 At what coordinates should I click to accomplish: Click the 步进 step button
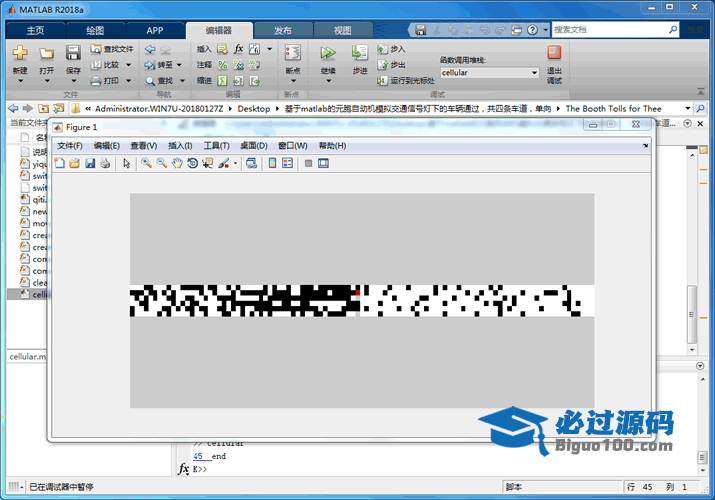coord(360,59)
